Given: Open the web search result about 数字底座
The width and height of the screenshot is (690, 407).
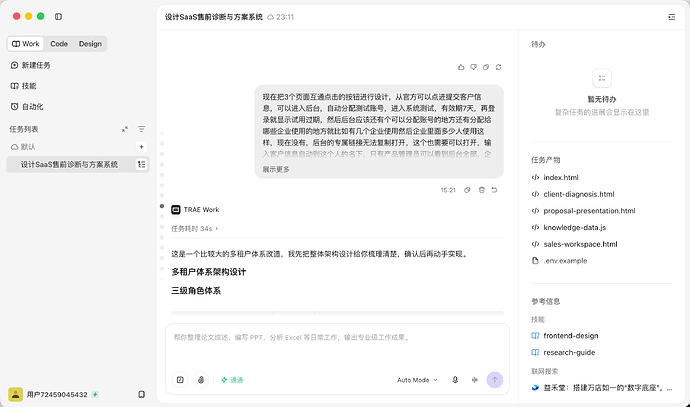Looking at the screenshot, I should click(x=602, y=388).
